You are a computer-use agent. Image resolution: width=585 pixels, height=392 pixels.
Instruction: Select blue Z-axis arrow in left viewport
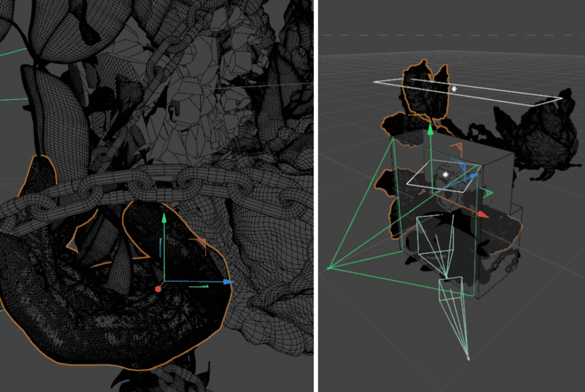[x=228, y=282]
